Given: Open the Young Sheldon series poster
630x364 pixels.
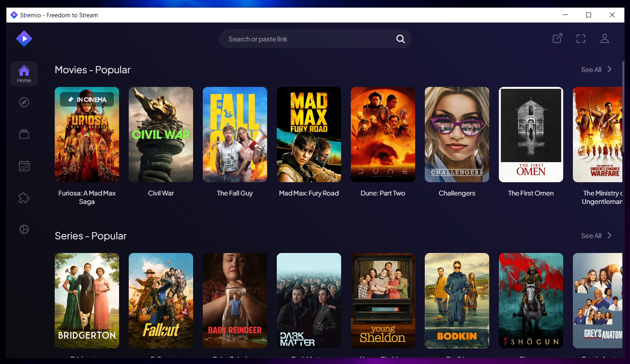Looking at the screenshot, I should coord(383,300).
